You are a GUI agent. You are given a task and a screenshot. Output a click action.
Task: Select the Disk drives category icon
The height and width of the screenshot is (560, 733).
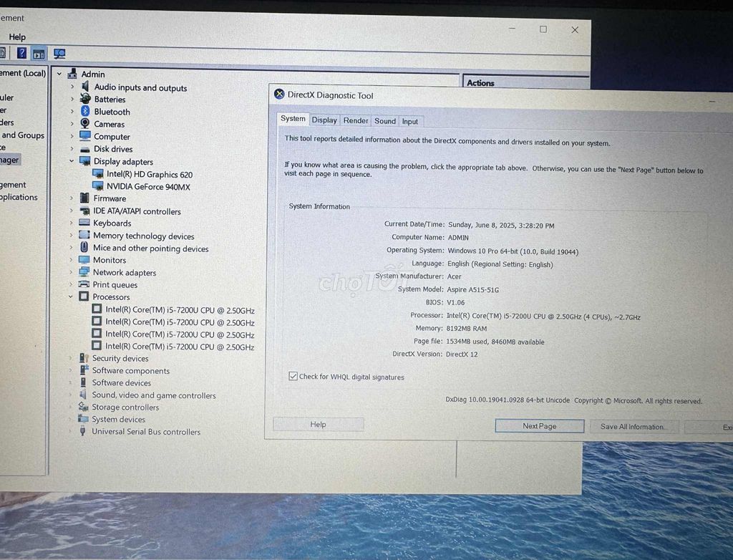coord(84,149)
